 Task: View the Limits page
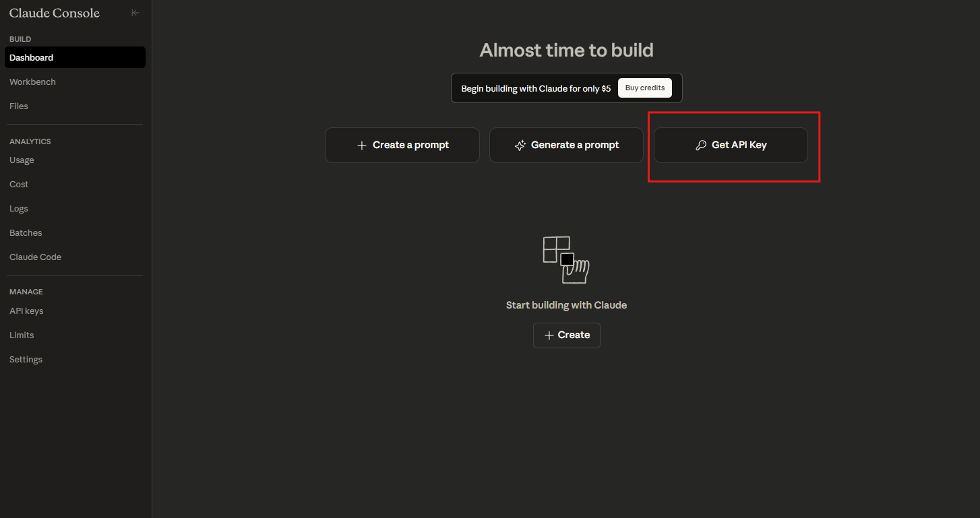[75, 335]
